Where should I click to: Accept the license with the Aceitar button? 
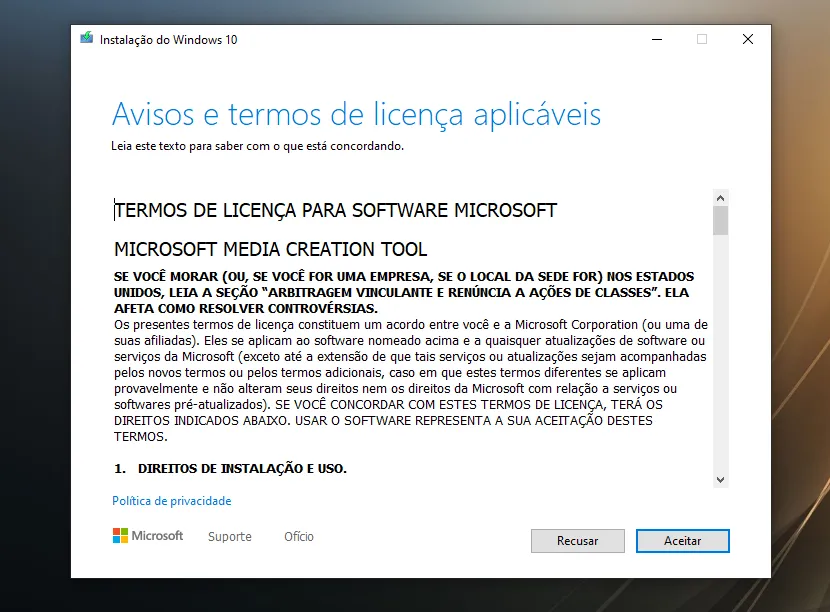click(x=682, y=541)
